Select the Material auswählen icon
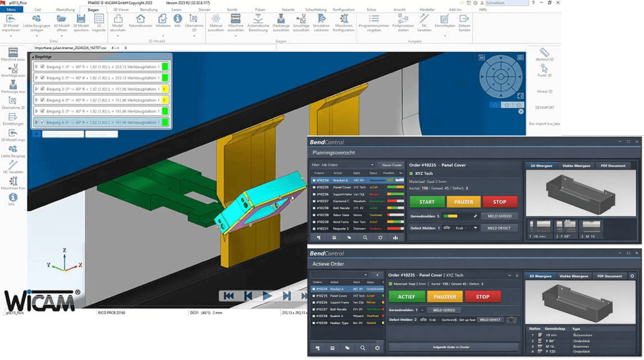This screenshot has width=644, height=360. (216, 21)
